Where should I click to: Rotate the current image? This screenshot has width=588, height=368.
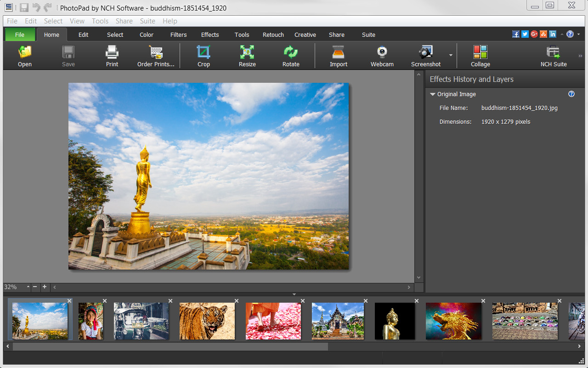tap(290, 55)
